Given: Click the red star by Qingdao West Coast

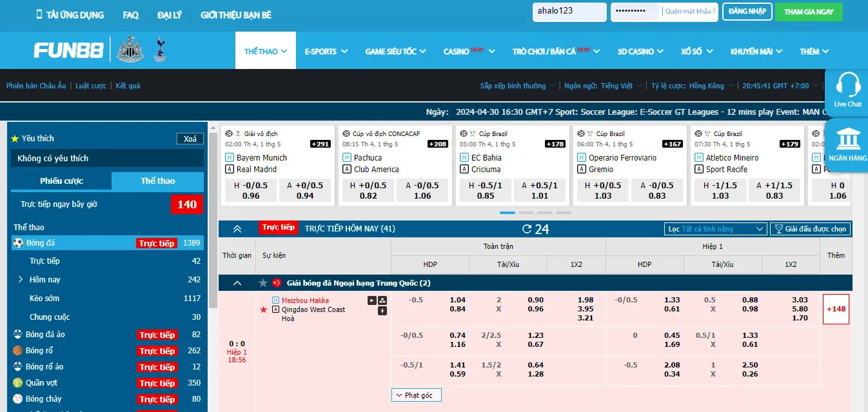Looking at the screenshot, I should pyautogui.click(x=263, y=310).
